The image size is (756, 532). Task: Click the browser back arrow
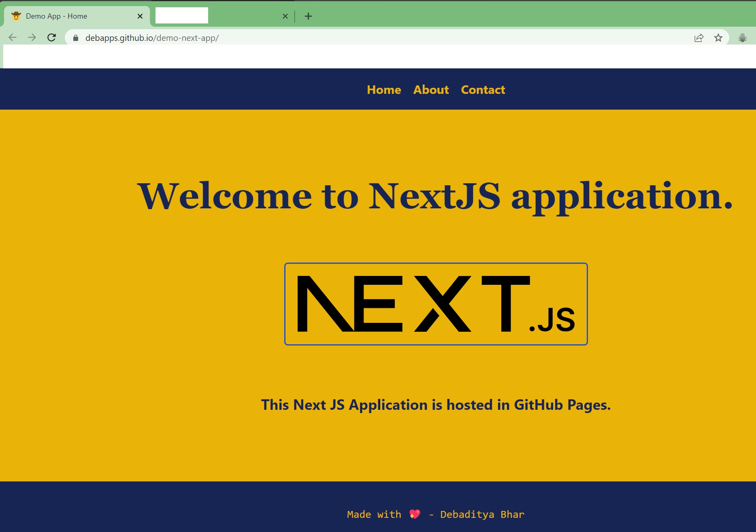[13, 38]
